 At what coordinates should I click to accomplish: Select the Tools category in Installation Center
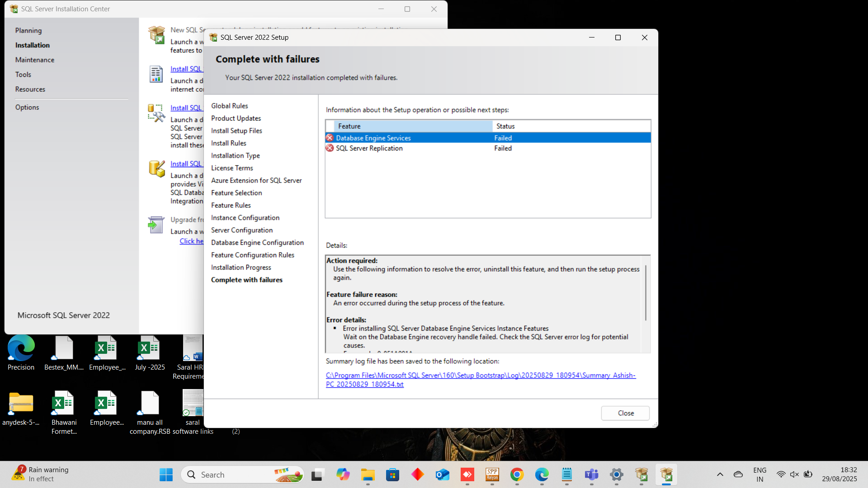coord(23,75)
